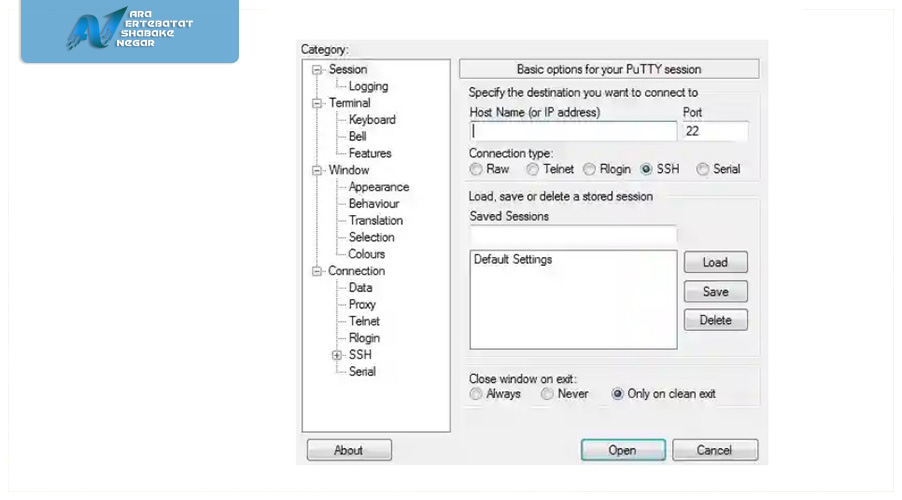Collapse the Terminal tree node
902x500 pixels.
(316, 104)
